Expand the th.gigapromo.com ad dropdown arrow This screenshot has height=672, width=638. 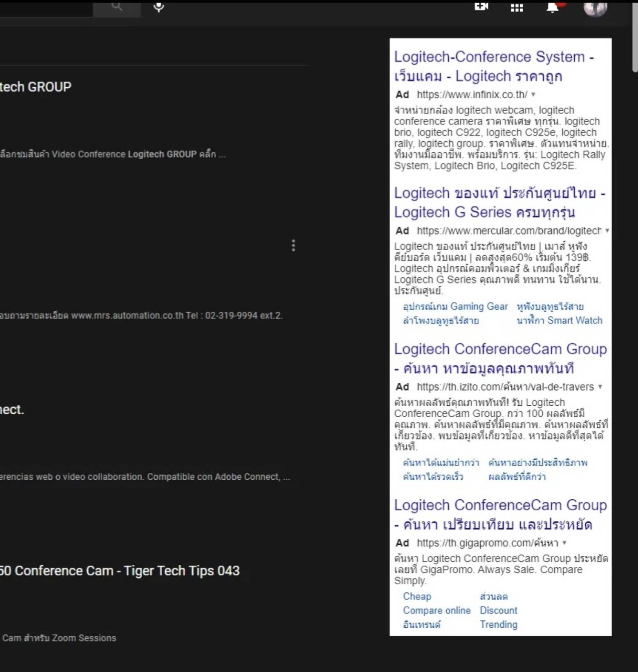564,543
